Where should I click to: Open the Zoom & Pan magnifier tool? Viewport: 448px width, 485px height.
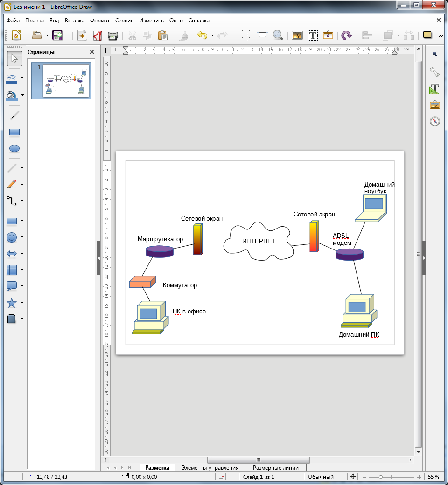click(278, 35)
